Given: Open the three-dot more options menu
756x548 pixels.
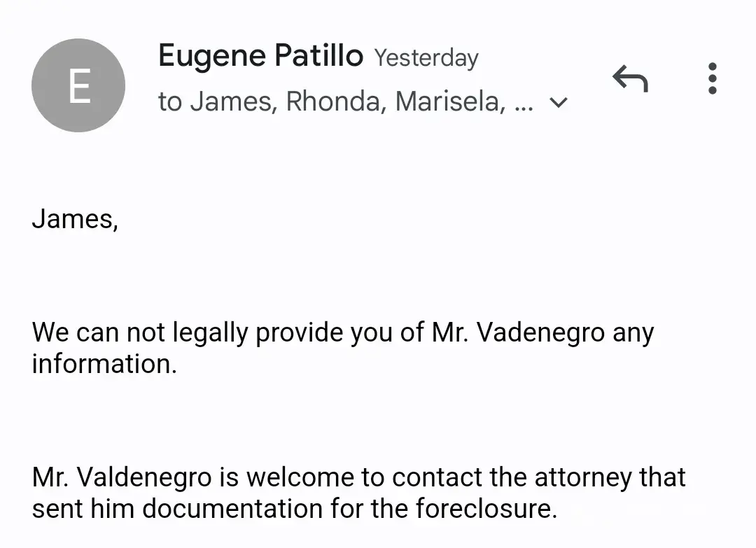Looking at the screenshot, I should point(713,78).
